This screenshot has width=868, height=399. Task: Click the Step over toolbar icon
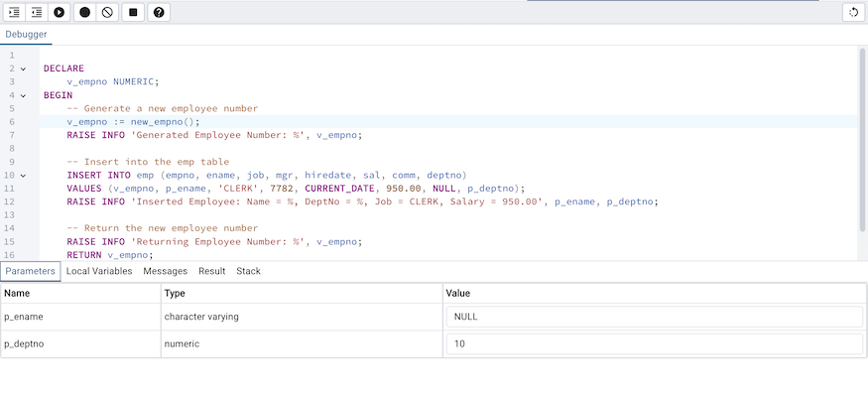(37, 12)
